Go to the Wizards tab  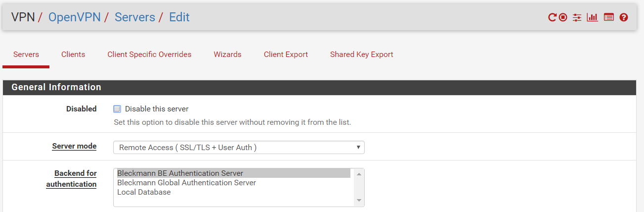227,54
